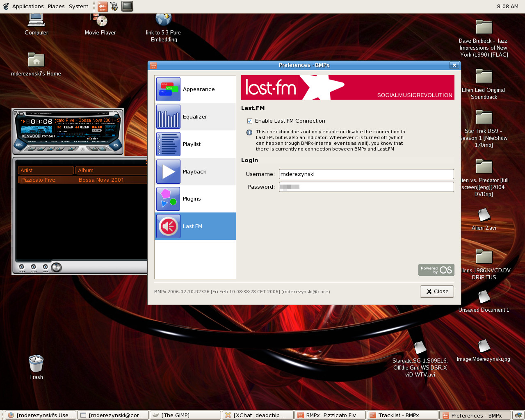The width and height of the screenshot is (525, 420).
Task: Click the Powered by Audioscrobbler badge
Action: pyautogui.click(x=436, y=270)
